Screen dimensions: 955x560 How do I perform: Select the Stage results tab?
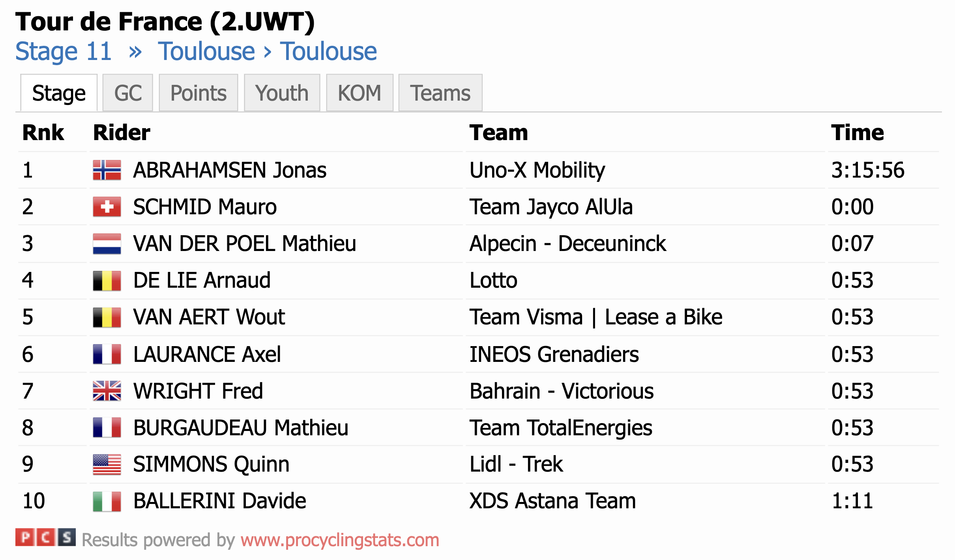[x=59, y=93]
